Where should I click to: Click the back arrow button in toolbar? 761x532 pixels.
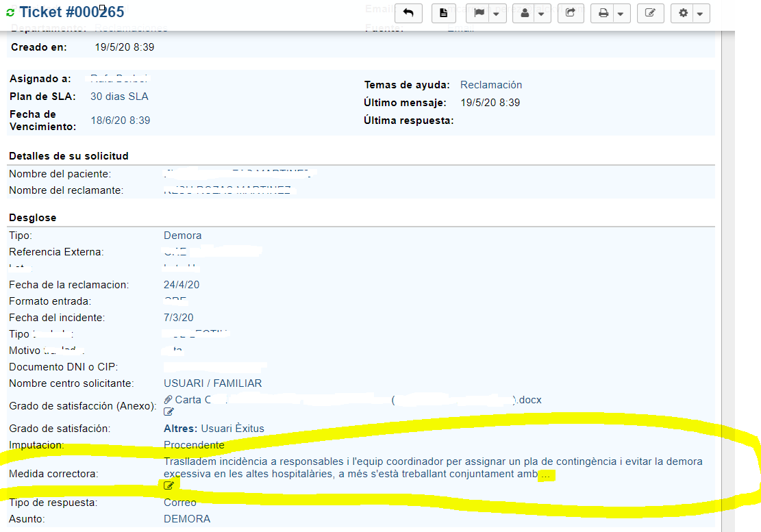coord(408,13)
